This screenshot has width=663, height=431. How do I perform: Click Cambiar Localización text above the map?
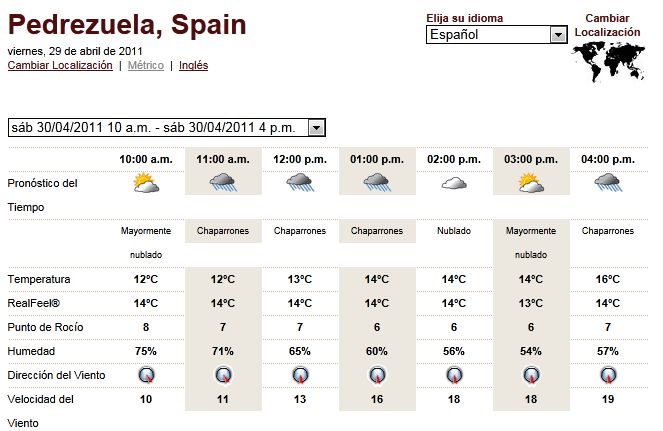point(607,25)
